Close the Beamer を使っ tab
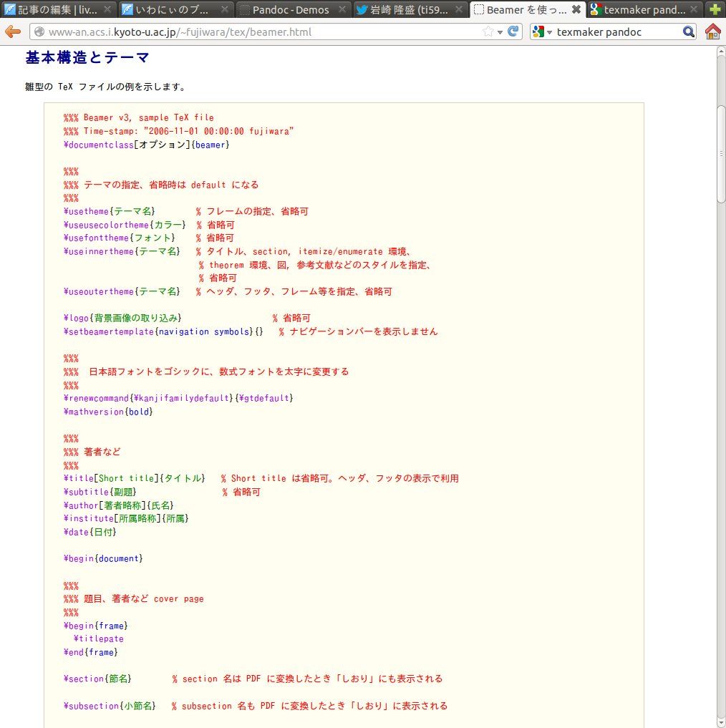This screenshot has height=728, width=726. [576, 9]
